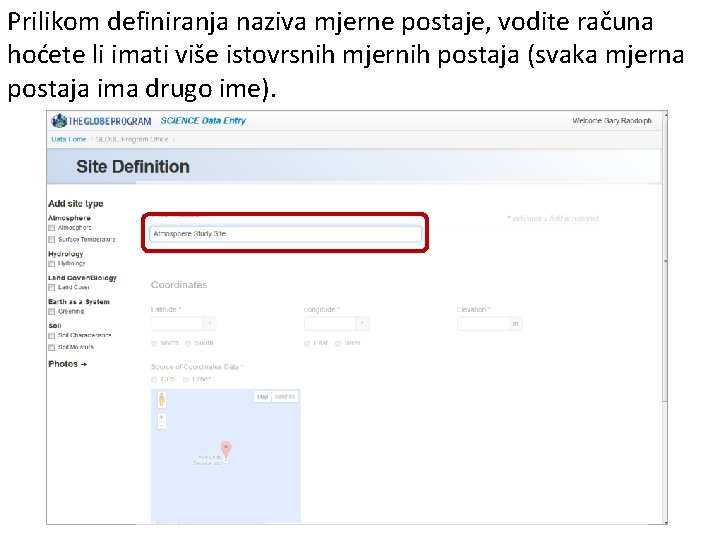Check the Greening checkbox
The width and height of the screenshot is (720, 540).
[x=51, y=311]
